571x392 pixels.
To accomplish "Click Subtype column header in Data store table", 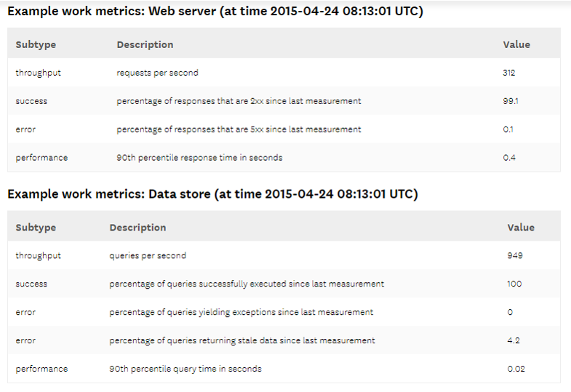I will coord(36,228).
